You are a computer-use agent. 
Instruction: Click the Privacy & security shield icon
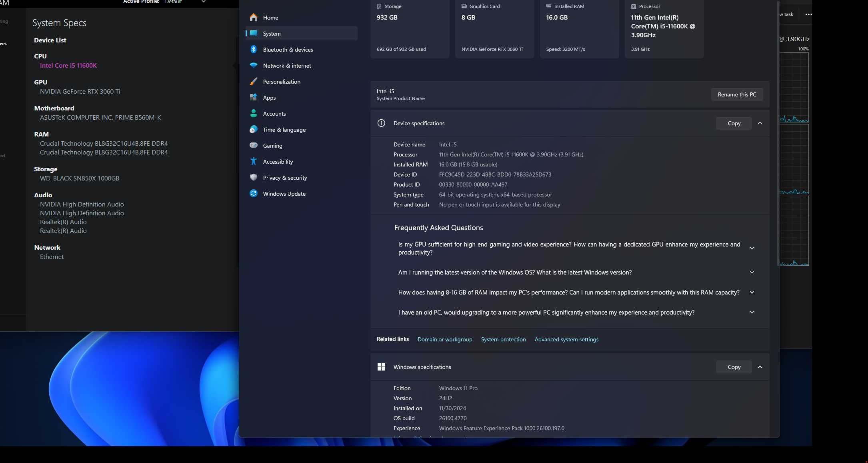[x=253, y=177]
